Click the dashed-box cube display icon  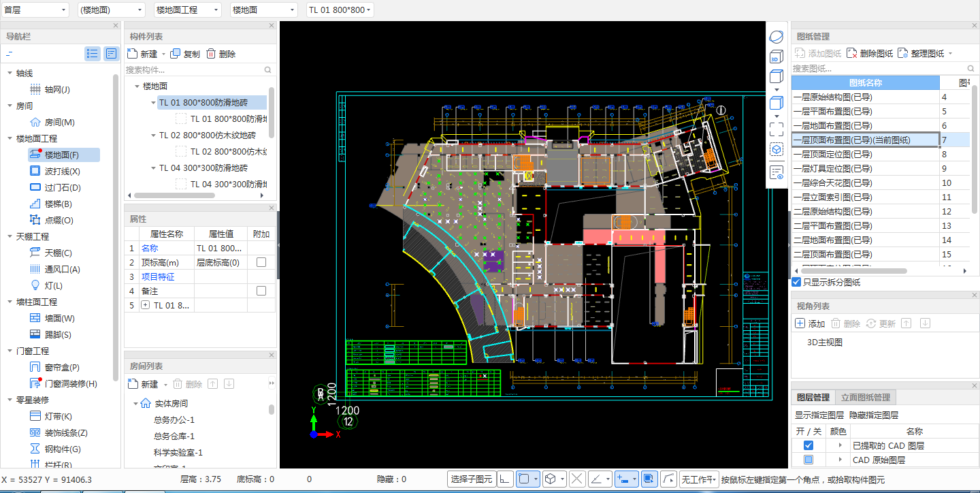point(777,149)
